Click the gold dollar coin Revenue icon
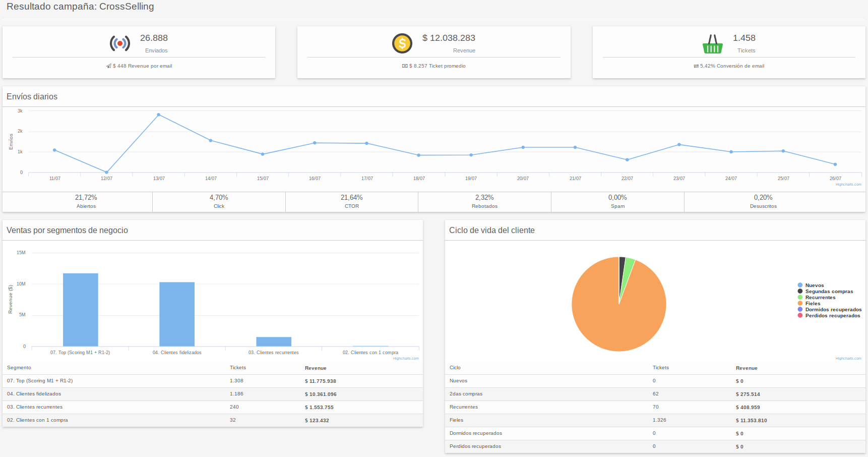The image size is (868, 457). 402,43
